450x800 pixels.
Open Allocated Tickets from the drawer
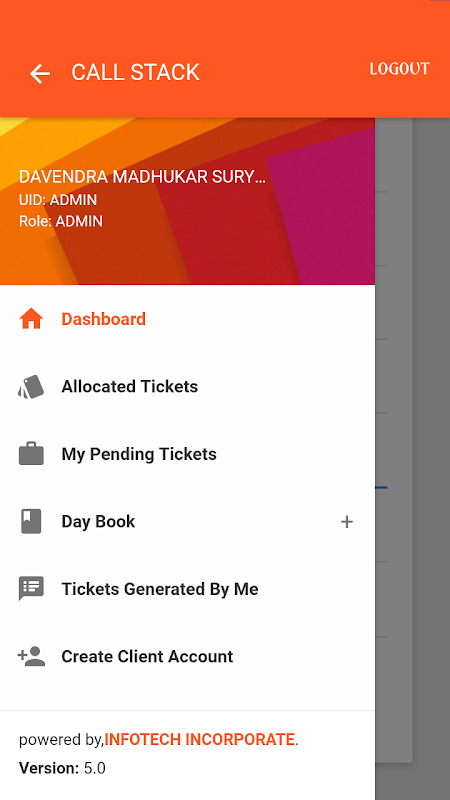point(187,387)
